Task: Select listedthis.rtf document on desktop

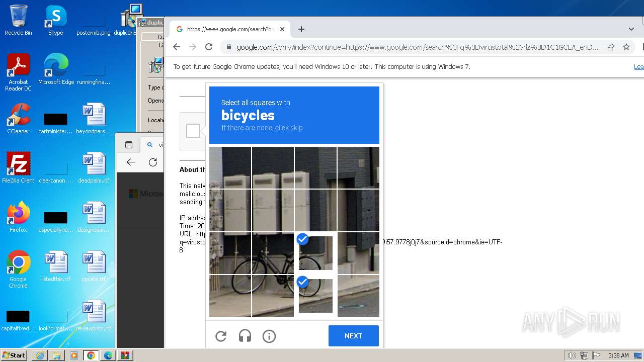Action: [x=56, y=266]
